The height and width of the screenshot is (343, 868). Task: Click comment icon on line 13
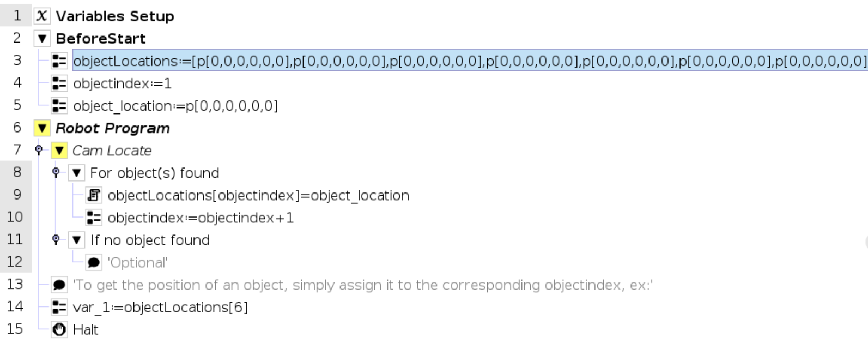click(59, 285)
